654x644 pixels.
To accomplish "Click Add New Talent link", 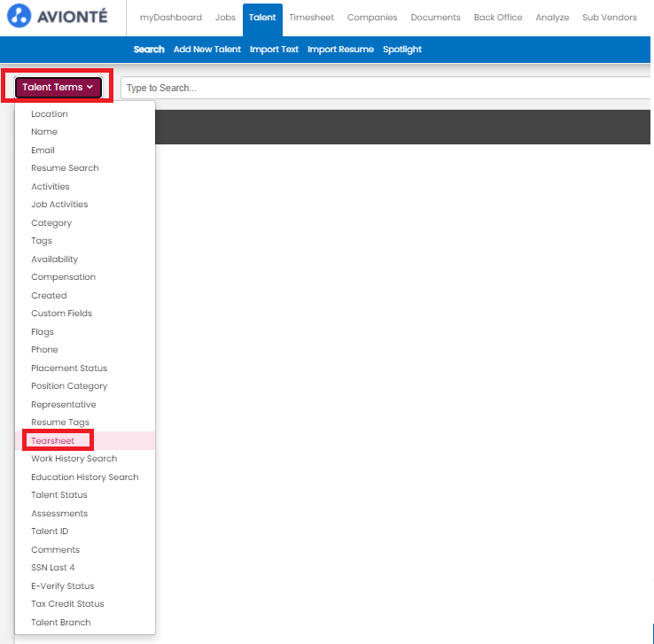I will 207,50.
